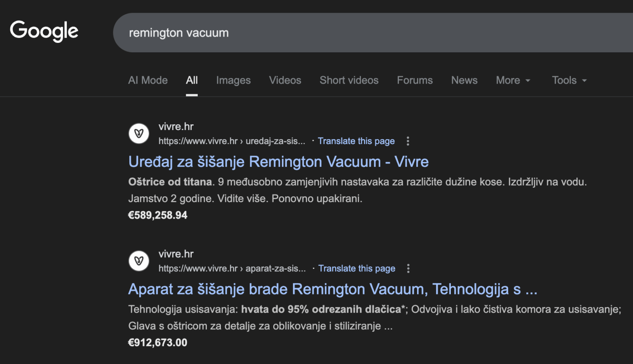Select the All results tab

[192, 80]
